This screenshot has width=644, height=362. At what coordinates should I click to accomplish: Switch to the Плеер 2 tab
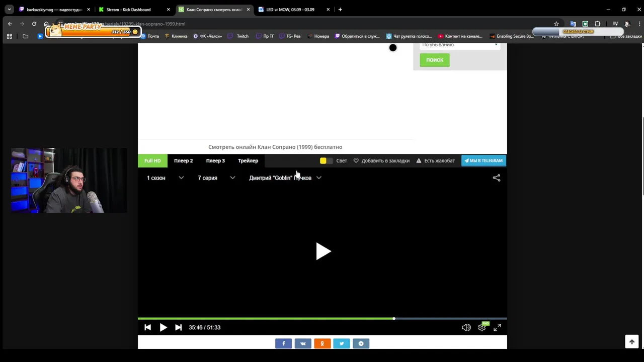tap(183, 161)
